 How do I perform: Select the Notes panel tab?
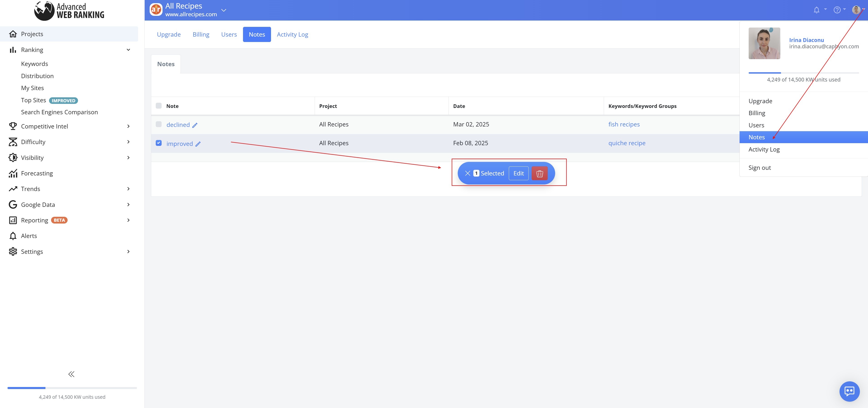coord(166,64)
